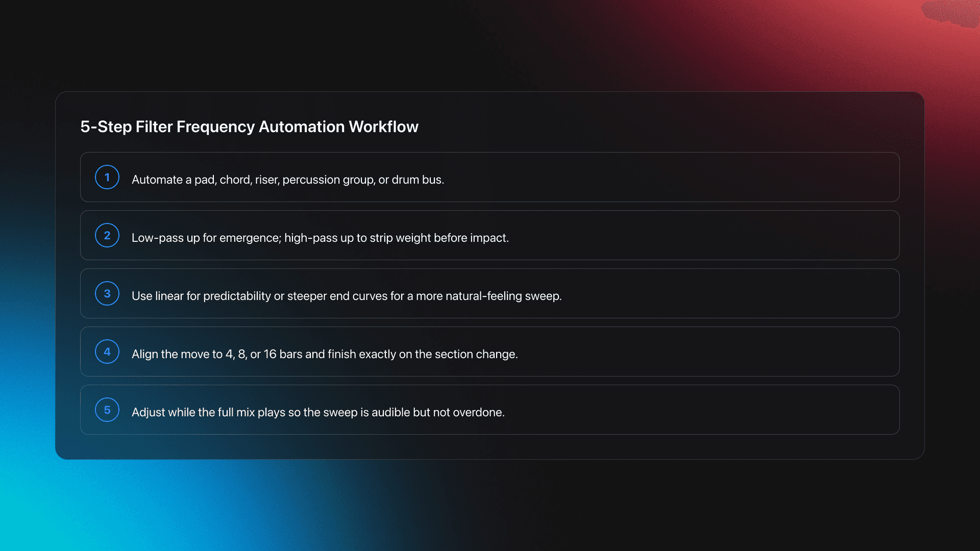Select the step badge beside 'Automate a pad'
Screen dimensions: 980x551
(x=107, y=177)
